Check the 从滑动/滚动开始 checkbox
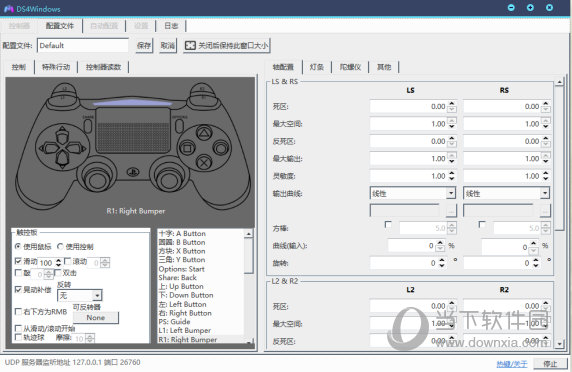Viewport: 572px width, 372px height. click(x=18, y=328)
